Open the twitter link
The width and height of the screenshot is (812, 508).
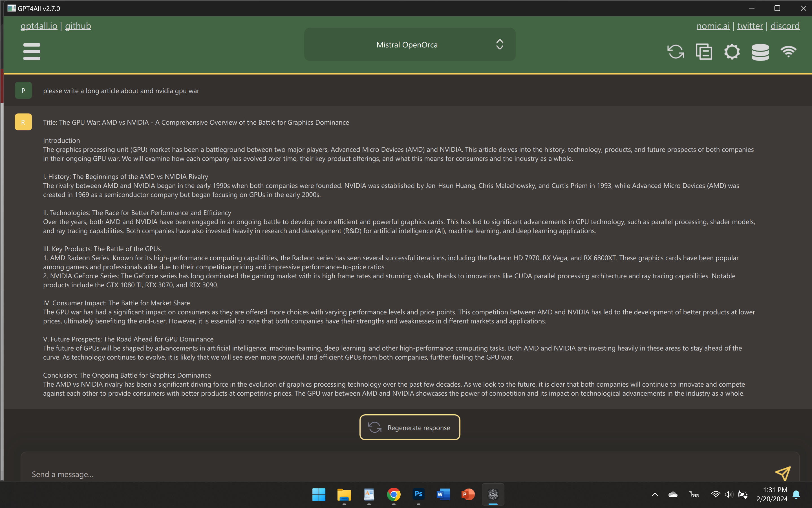click(x=750, y=26)
